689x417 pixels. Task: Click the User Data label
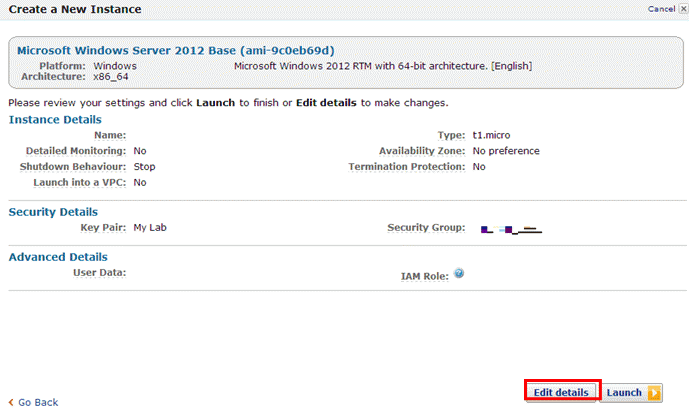pos(99,273)
